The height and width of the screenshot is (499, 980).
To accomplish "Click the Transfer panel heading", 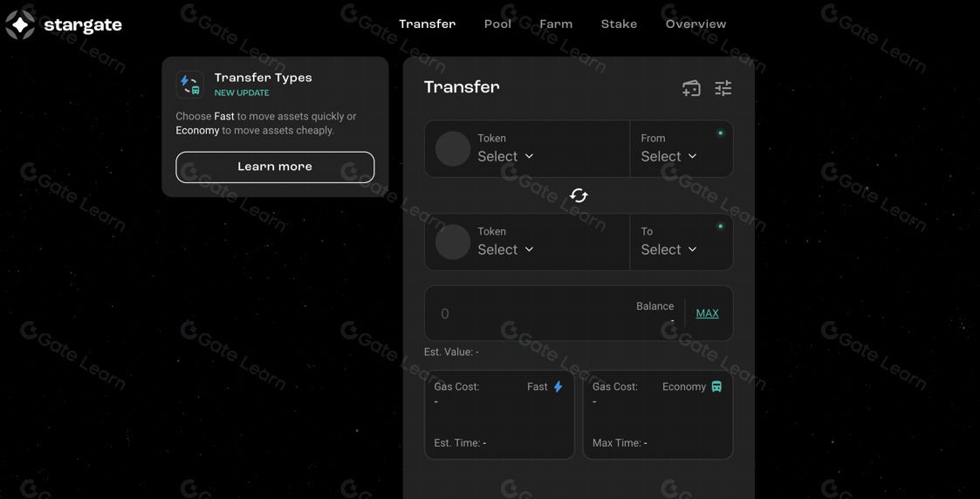I will click(462, 87).
